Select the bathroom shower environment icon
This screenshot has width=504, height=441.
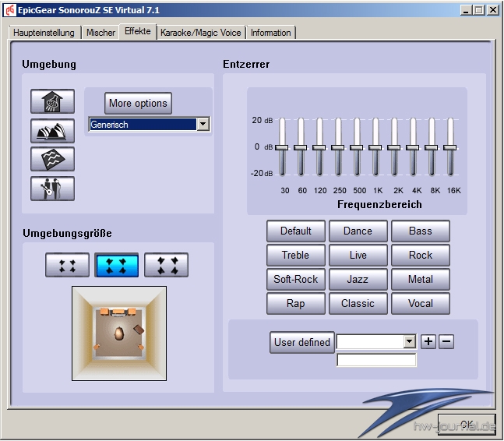click(52, 101)
